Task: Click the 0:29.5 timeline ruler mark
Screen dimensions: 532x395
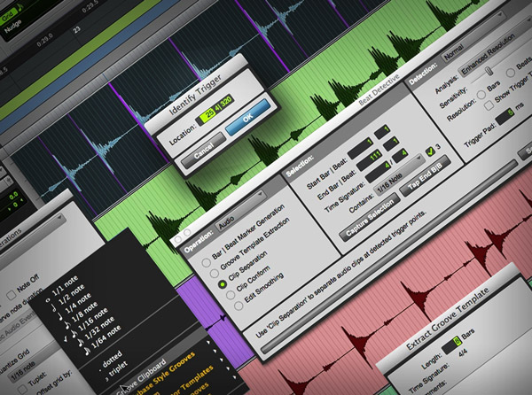Action: pos(91,7)
